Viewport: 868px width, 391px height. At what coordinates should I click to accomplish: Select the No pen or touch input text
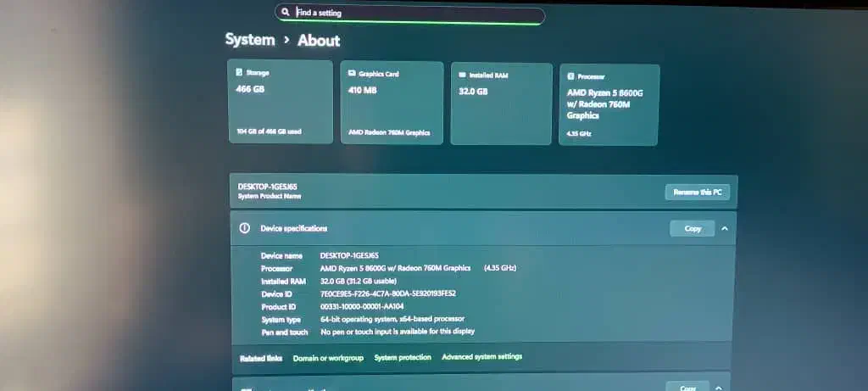(x=398, y=332)
